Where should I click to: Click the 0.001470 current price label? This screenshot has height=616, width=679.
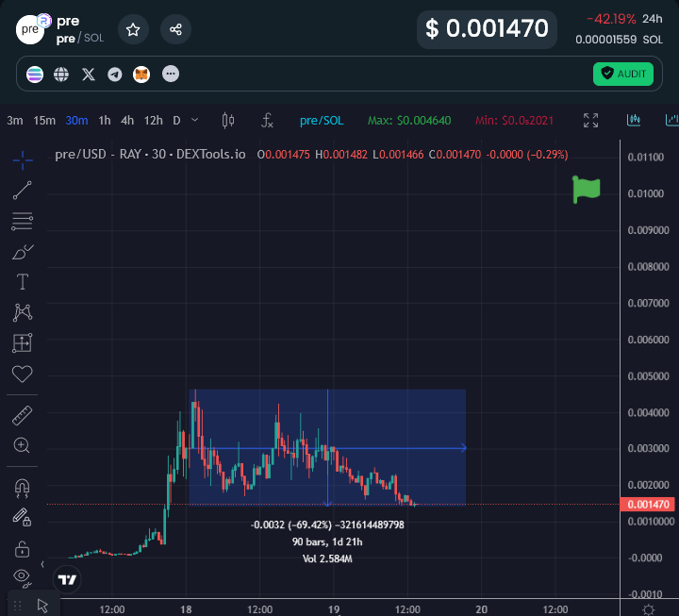point(648,505)
